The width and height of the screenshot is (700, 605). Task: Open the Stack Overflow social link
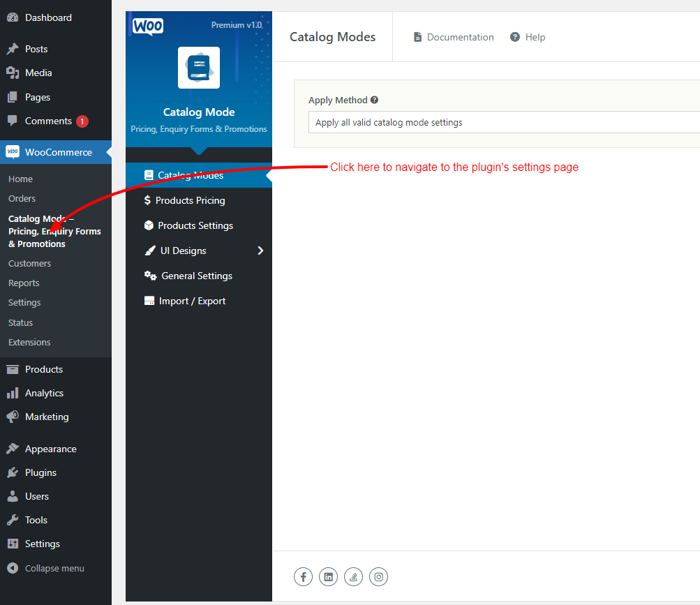(x=354, y=577)
